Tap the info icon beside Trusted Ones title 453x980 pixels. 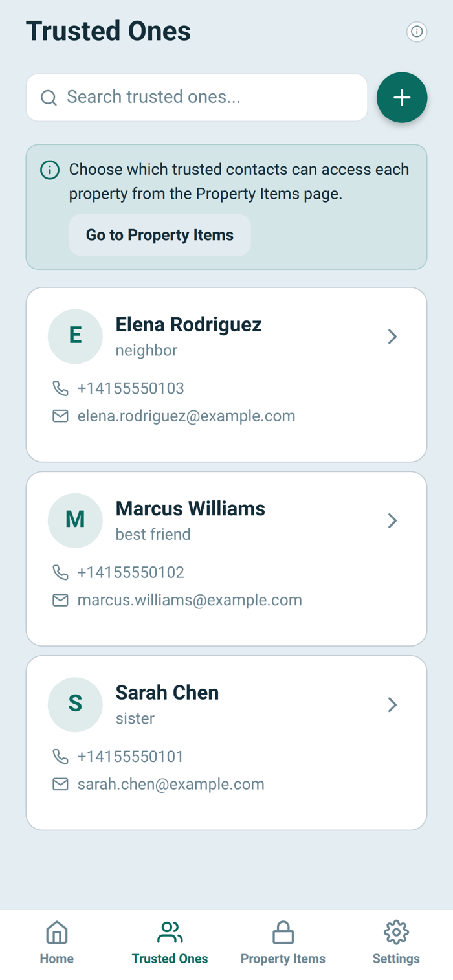[417, 31]
